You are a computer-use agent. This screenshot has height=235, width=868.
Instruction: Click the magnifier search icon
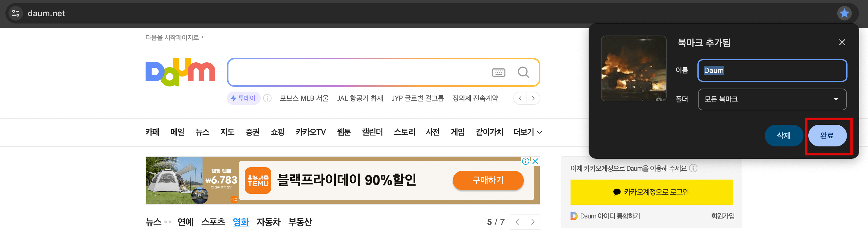click(523, 72)
